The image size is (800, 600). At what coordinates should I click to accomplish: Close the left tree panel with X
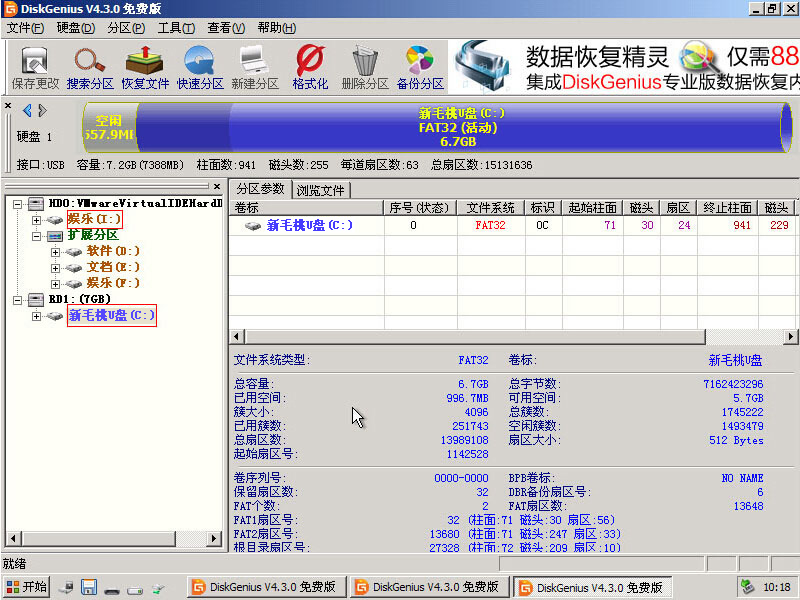[x=217, y=186]
